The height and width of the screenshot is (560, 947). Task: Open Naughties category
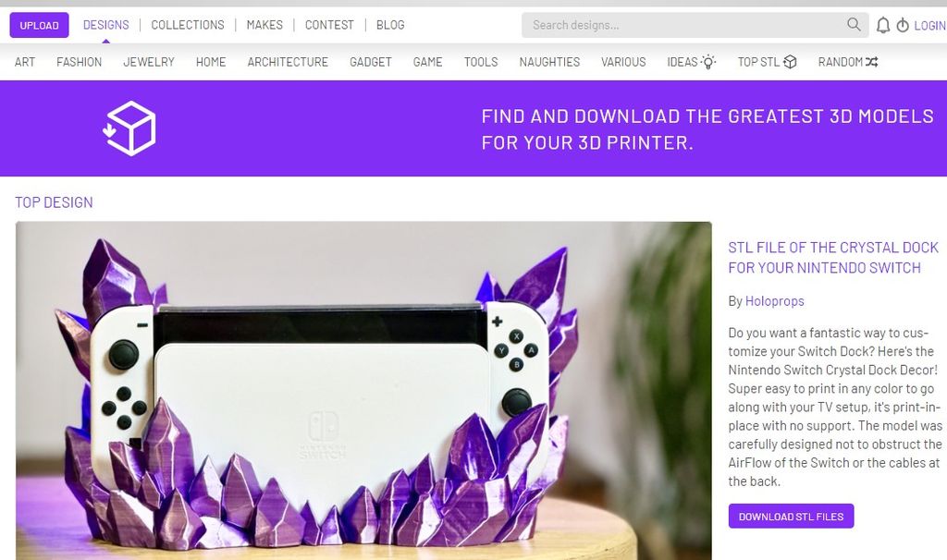pos(549,62)
